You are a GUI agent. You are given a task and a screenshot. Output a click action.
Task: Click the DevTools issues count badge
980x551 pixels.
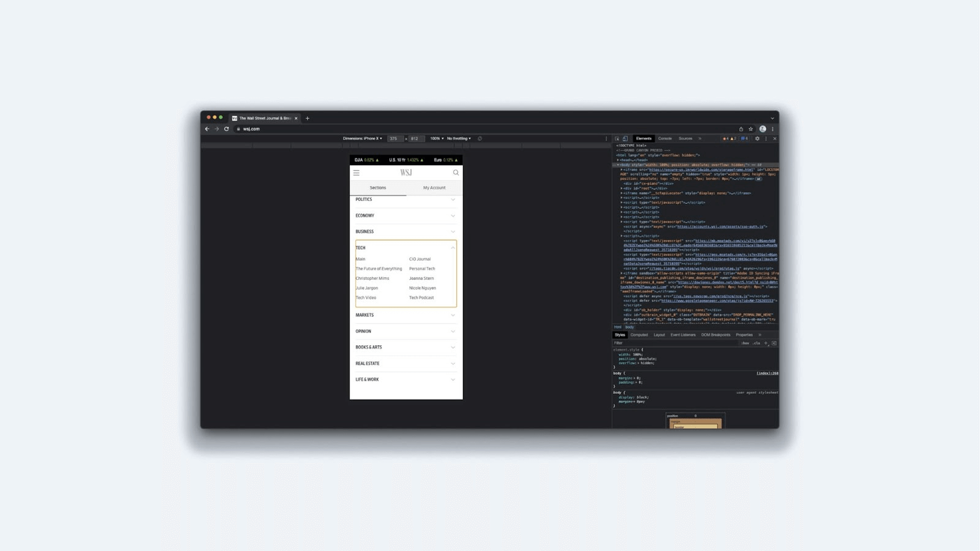[745, 139]
